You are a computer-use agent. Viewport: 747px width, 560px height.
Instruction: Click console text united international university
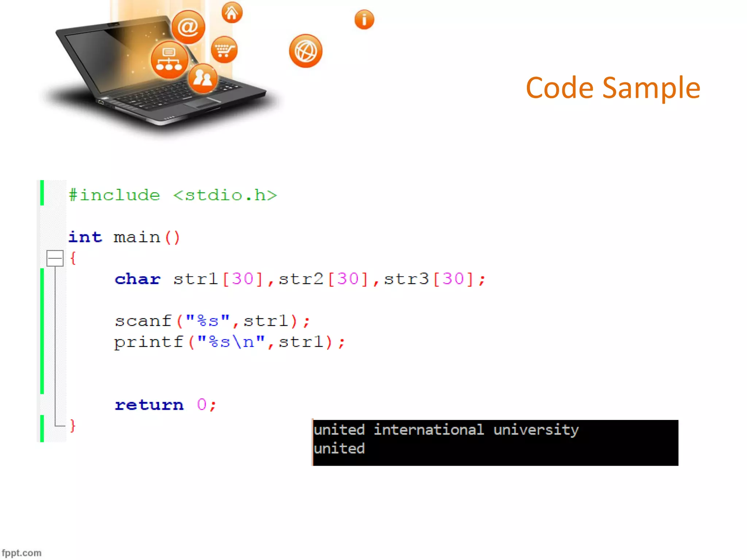(x=446, y=430)
